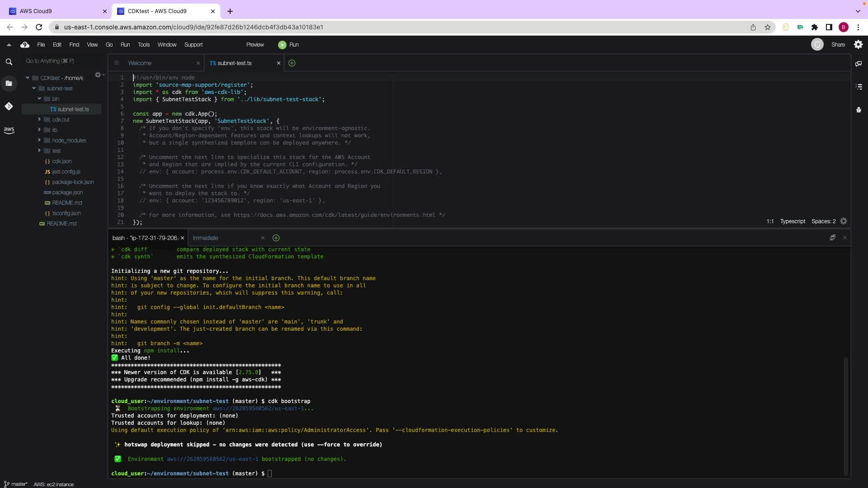This screenshot has width=868, height=488.
Task: Open the Source Control git icon in sidebar
Action: tap(9, 106)
